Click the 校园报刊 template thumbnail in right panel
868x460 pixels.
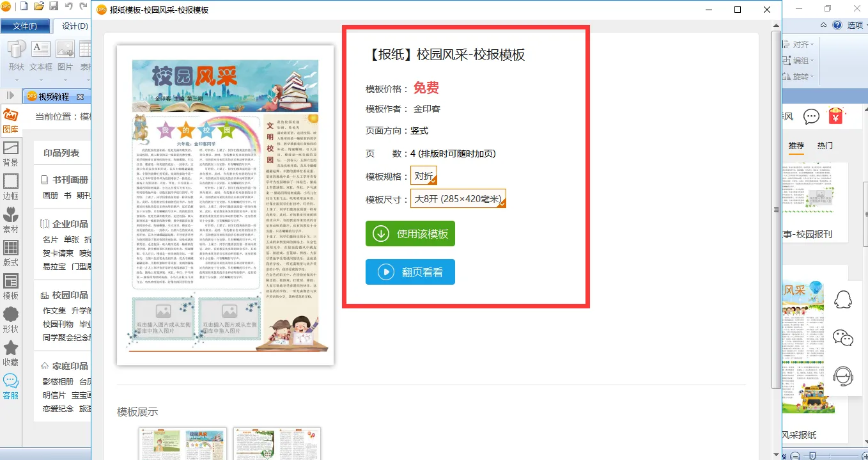809,191
